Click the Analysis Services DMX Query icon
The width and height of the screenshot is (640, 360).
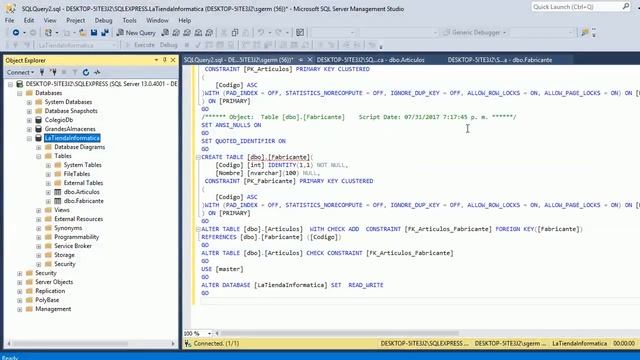(187, 32)
